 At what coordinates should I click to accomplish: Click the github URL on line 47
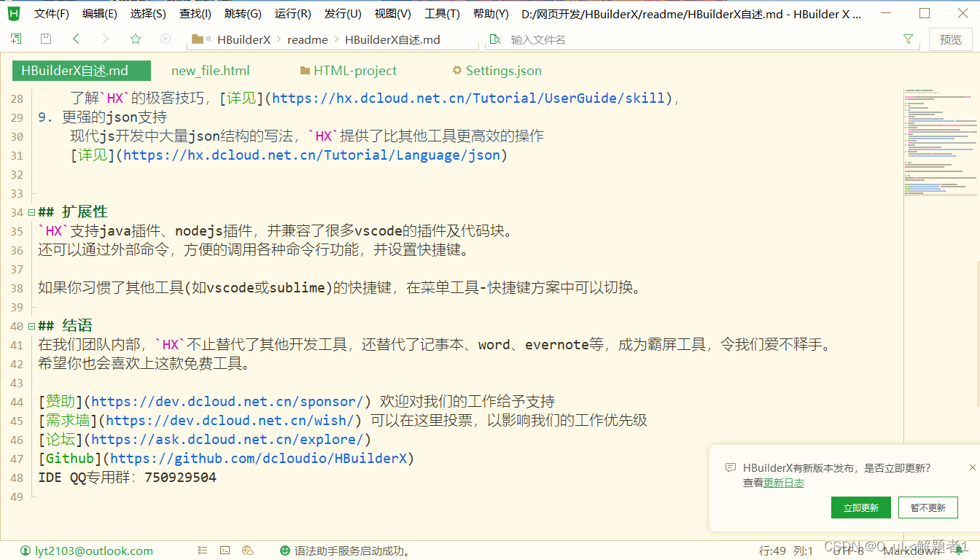[258, 459]
